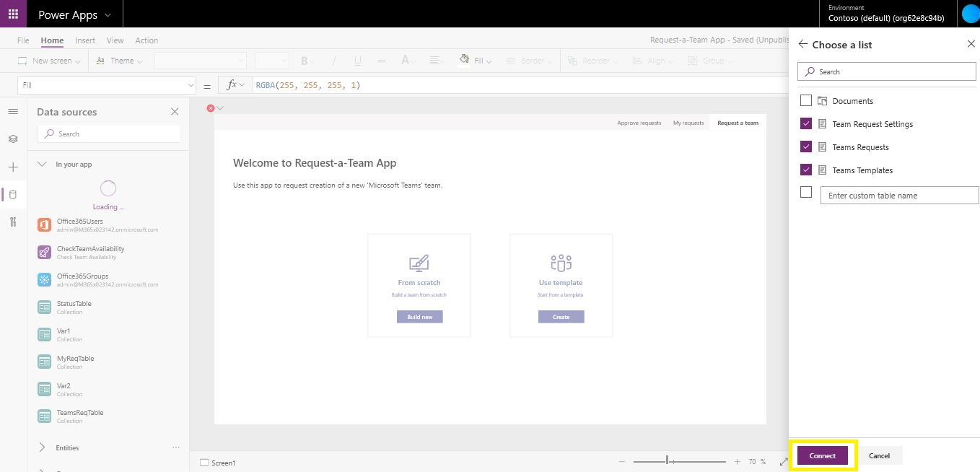Open the Insert ribbon tab
980x472 pixels.
[x=85, y=40]
